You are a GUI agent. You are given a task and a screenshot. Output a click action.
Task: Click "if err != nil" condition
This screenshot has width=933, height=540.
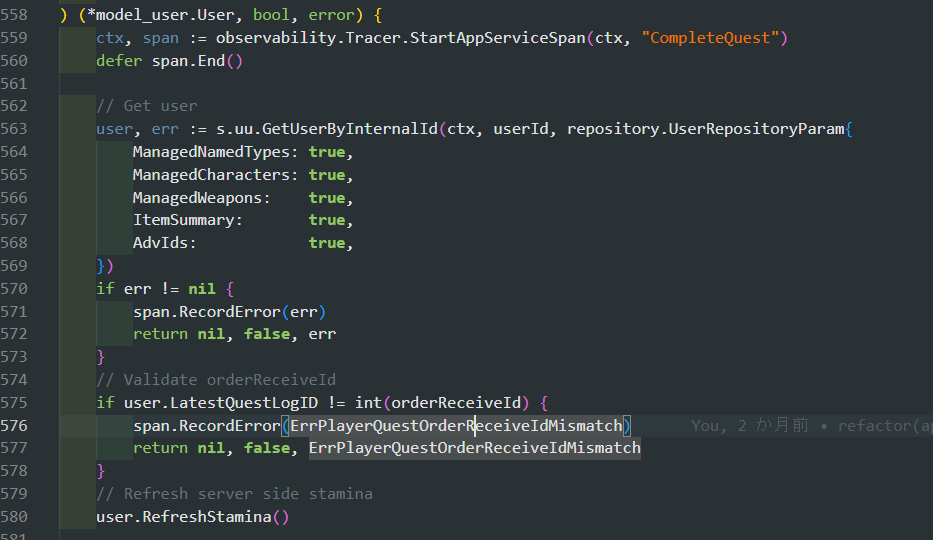(x=156, y=289)
